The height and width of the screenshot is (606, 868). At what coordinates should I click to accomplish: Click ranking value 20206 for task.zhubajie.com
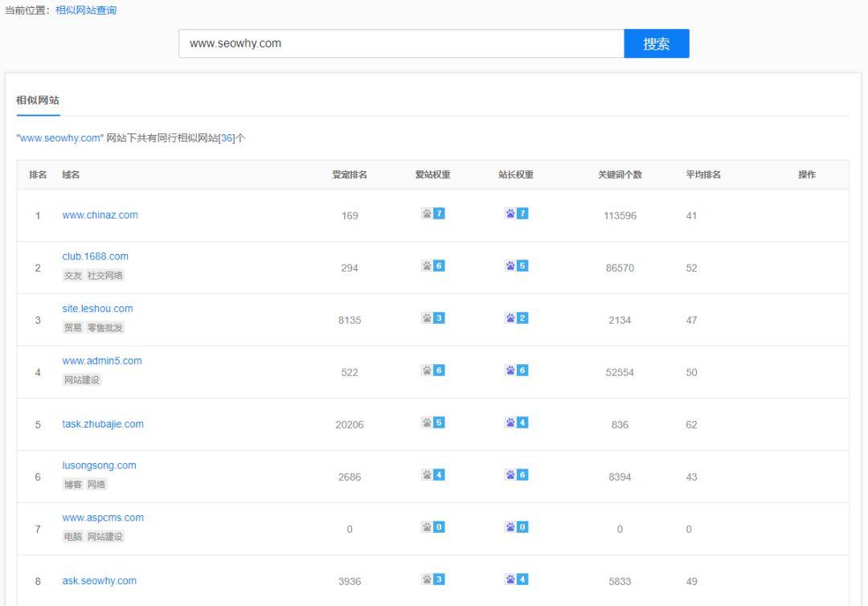click(350, 425)
